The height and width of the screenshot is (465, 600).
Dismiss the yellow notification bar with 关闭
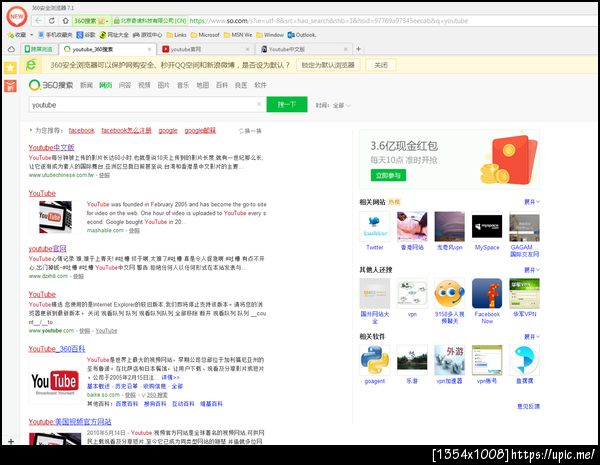coord(381,65)
